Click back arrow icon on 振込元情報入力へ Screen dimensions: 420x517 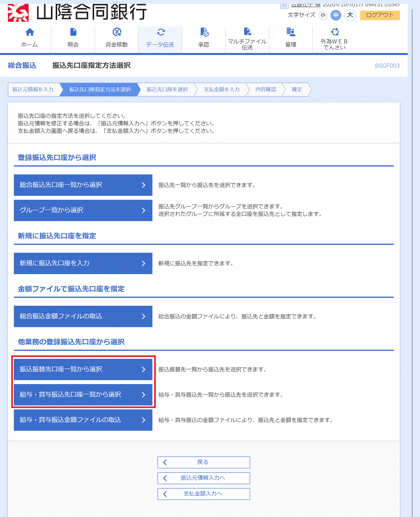(165, 478)
